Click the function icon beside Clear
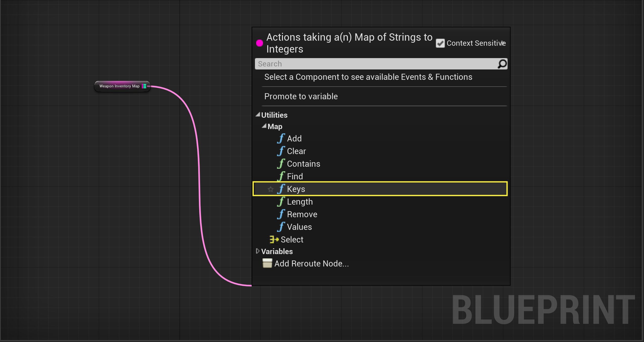Image resolution: width=644 pixels, height=342 pixels. (281, 151)
